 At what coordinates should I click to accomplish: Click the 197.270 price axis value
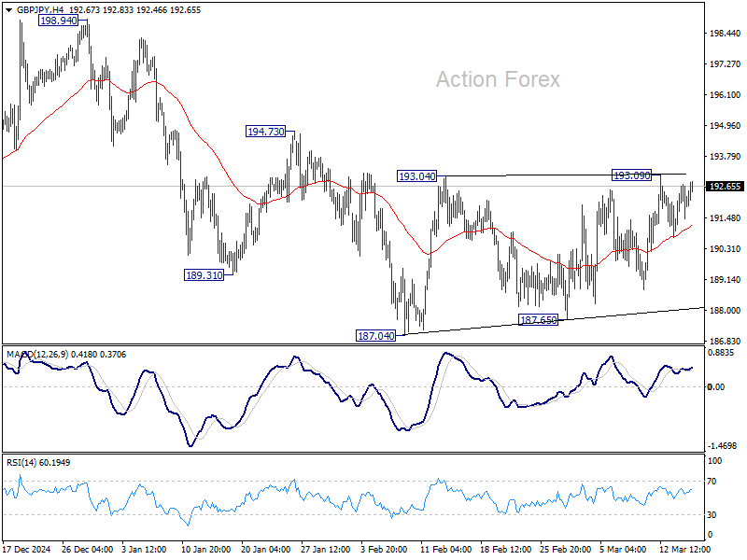[726, 63]
